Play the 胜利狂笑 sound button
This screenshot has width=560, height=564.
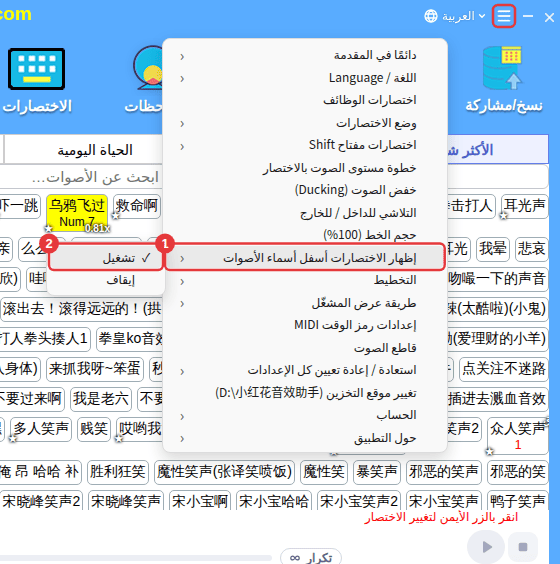click(x=118, y=472)
